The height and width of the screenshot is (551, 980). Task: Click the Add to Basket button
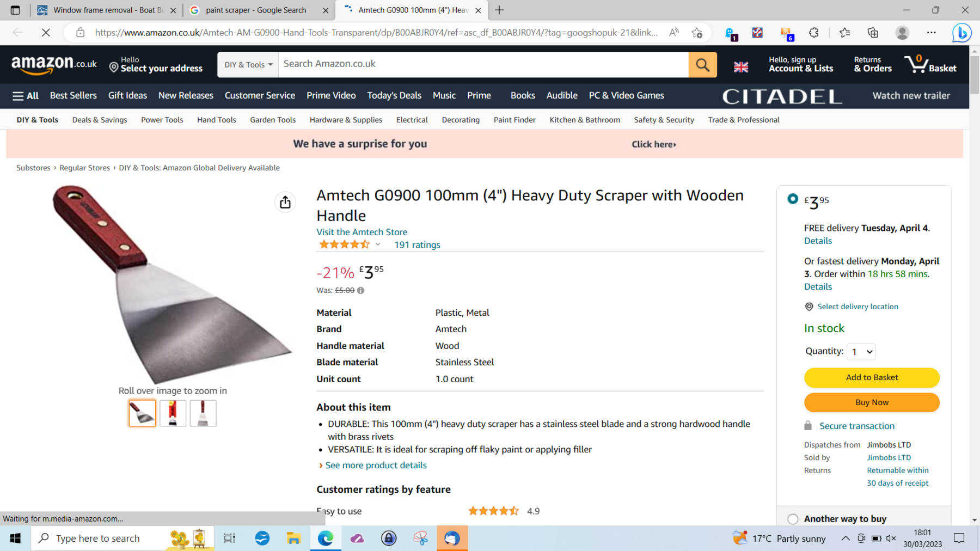(x=872, y=377)
